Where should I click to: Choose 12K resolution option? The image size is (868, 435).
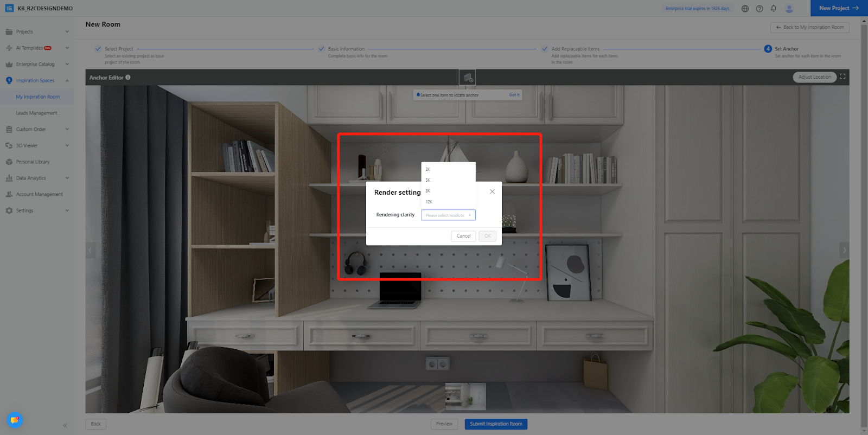(x=429, y=202)
